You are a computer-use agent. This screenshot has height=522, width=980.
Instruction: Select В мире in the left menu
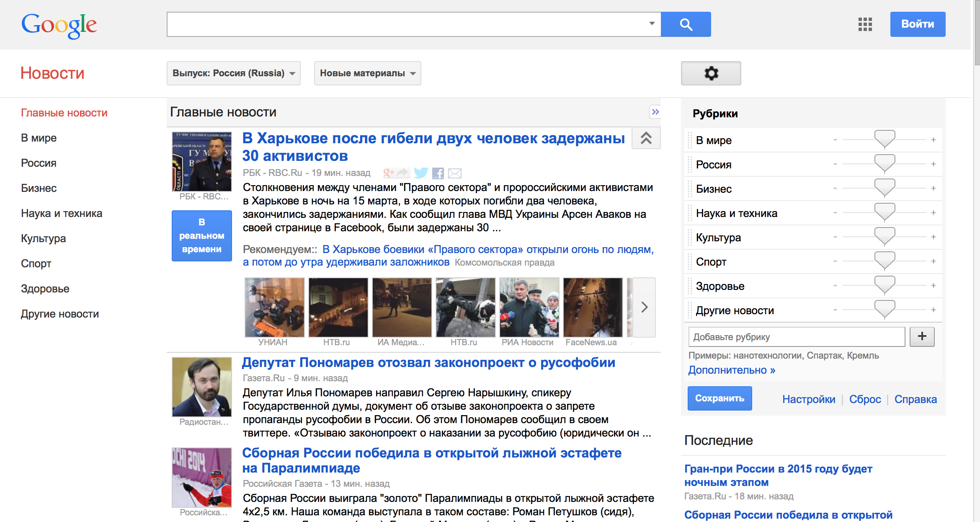(39, 138)
